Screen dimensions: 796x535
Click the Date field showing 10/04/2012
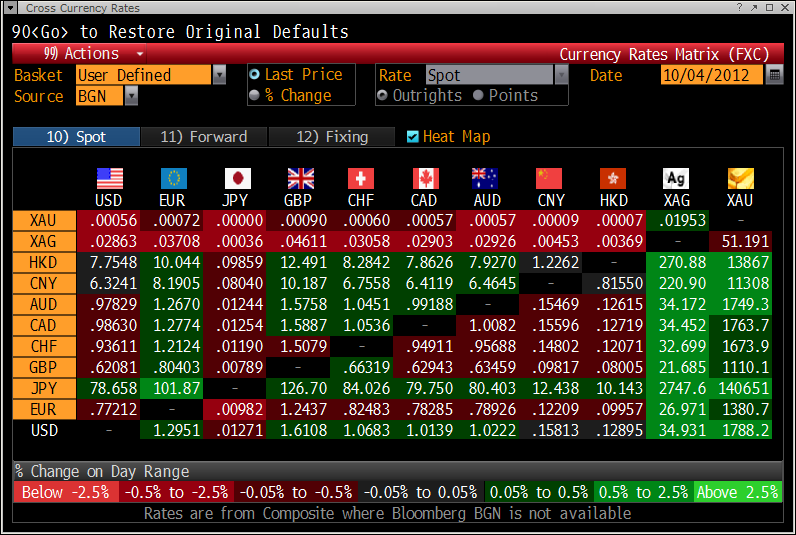[x=711, y=75]
